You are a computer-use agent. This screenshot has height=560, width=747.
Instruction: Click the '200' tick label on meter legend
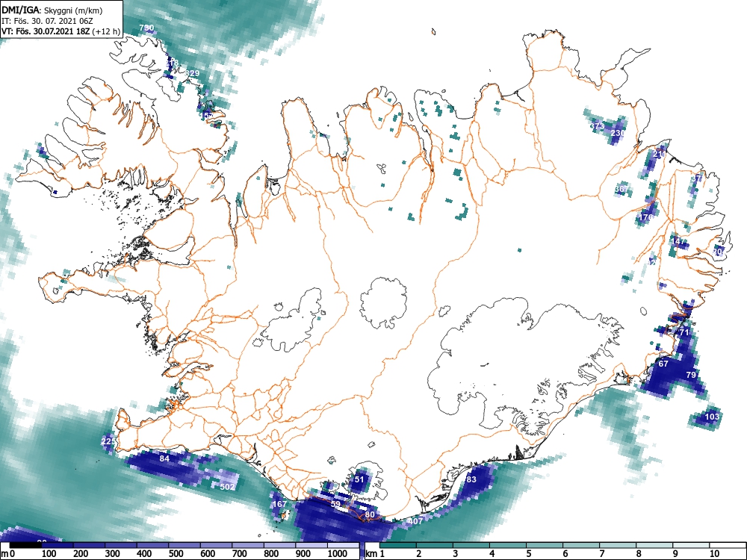81,554
